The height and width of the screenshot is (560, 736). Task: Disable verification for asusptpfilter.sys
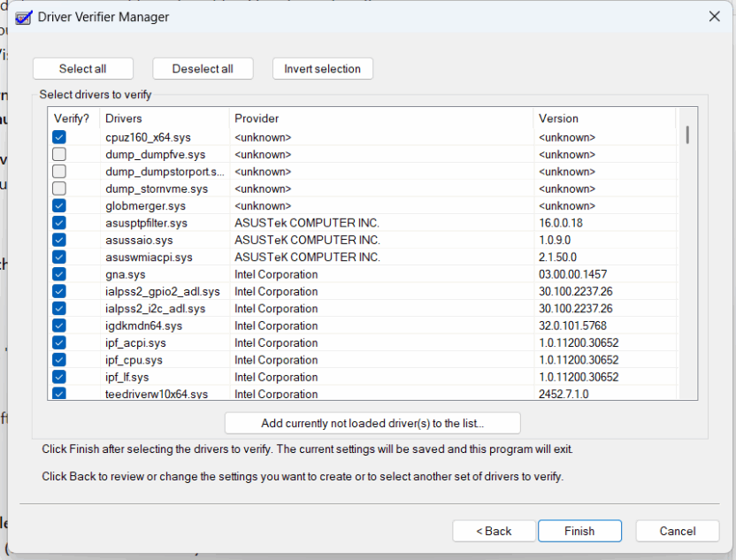(58, 223)
